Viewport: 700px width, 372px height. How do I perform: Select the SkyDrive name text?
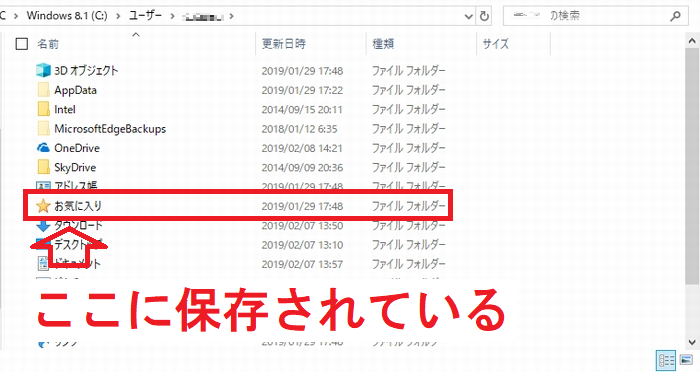[75, 167]
